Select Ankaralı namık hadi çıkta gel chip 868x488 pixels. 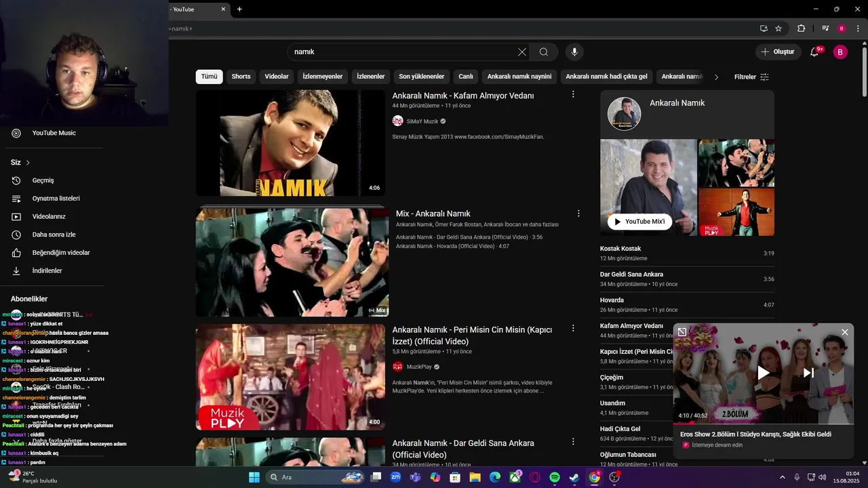tap(607, 77)
